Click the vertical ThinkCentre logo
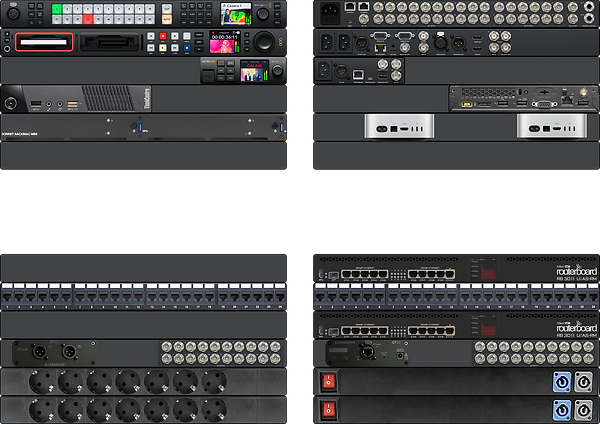600x424 pixels. [147, 99]
